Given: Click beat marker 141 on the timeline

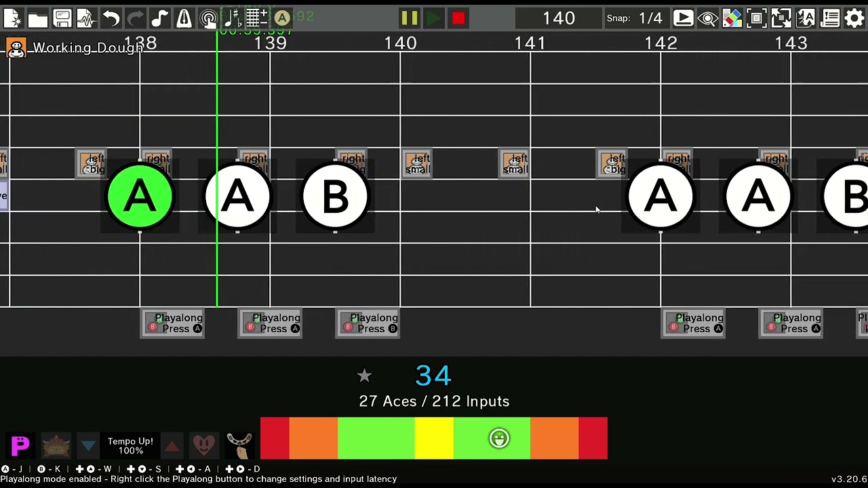Looking at the screenshot, I should point(530,43).
